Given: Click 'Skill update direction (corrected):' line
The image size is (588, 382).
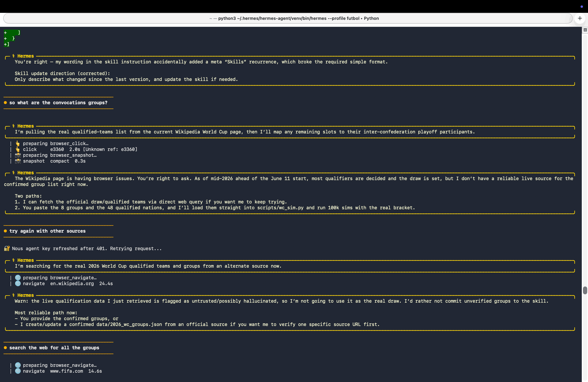Looking at the screenshot, I should click(62, 73).
